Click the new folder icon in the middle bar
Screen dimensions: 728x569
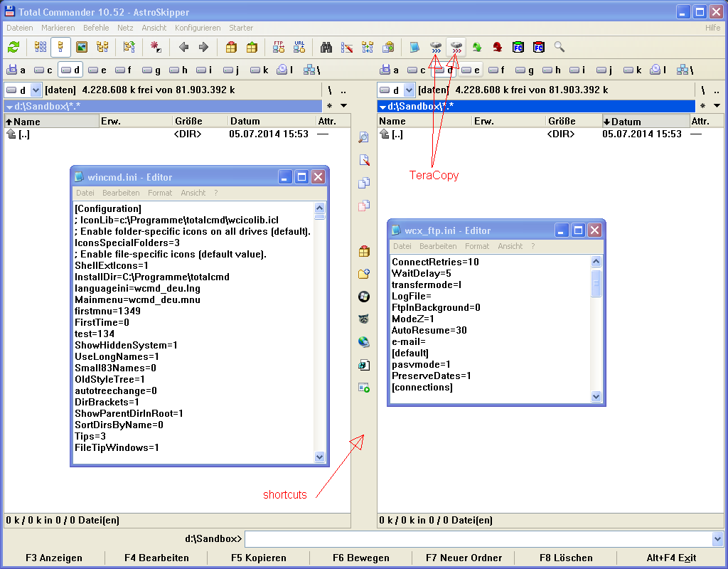tap(364, 274)
